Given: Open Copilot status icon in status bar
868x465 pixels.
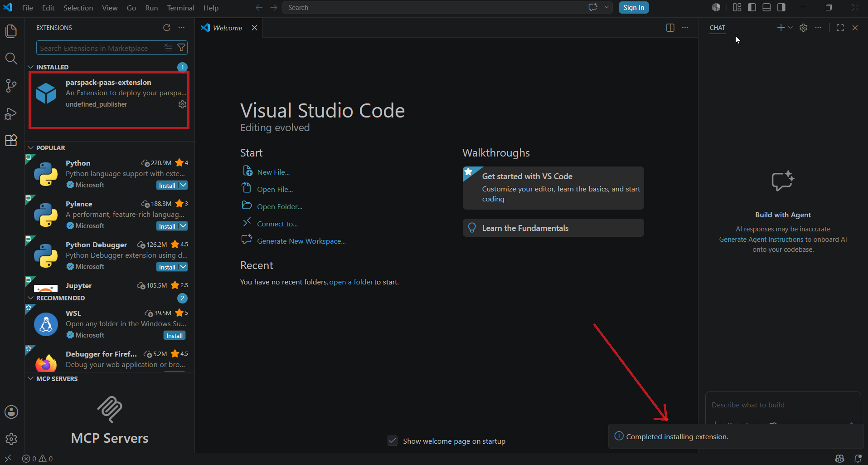Looking at the screenshot, I should [840, 459].
